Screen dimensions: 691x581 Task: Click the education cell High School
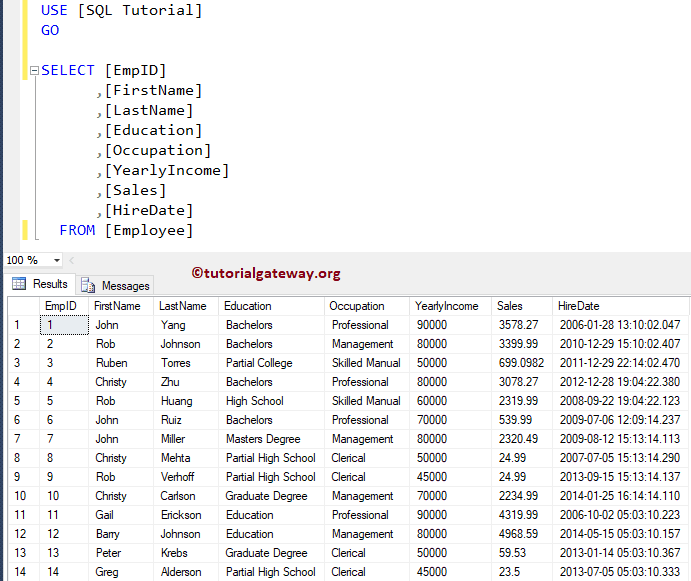271,401
